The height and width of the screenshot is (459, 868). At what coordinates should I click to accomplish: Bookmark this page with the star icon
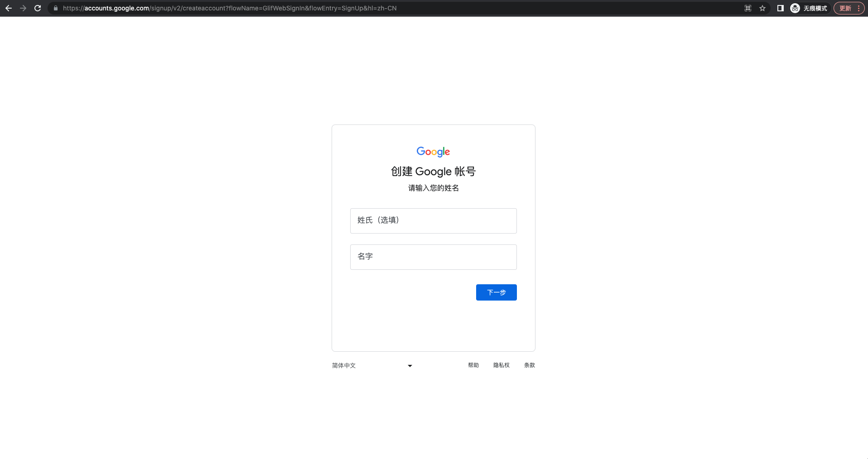click(762, 8)
